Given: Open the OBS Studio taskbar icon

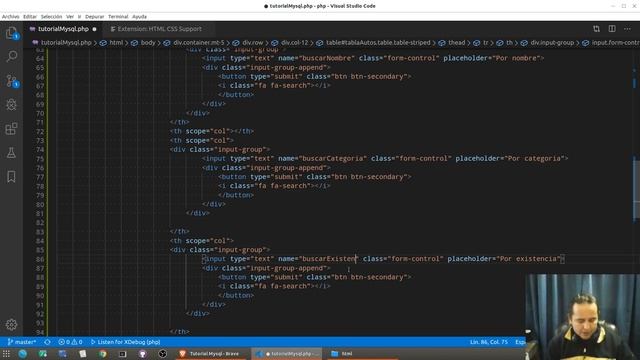Looking at the screenshot, I should click(162, 354).
